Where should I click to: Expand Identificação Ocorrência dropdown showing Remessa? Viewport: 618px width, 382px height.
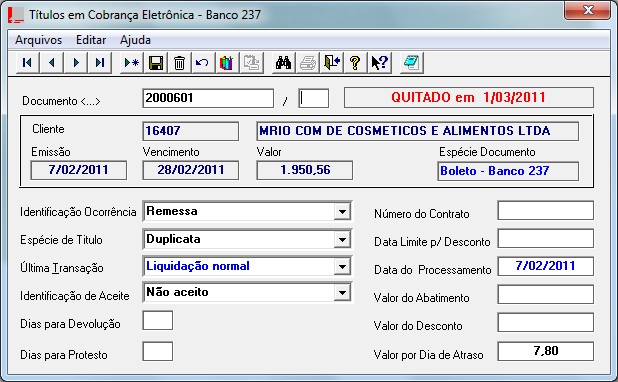pos(342,212)
